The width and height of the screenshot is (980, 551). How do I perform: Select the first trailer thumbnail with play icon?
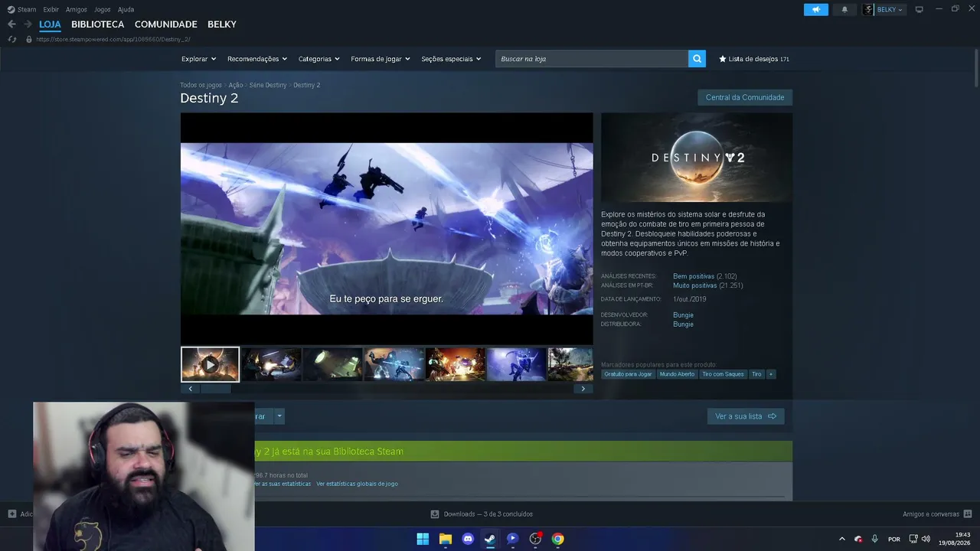coord(211,364)
